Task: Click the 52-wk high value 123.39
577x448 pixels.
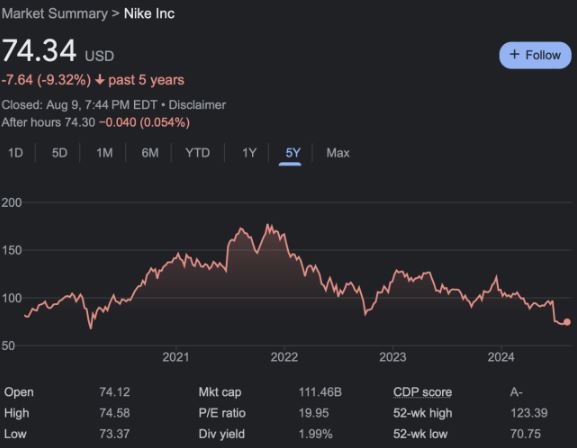Action: point(529,413)
